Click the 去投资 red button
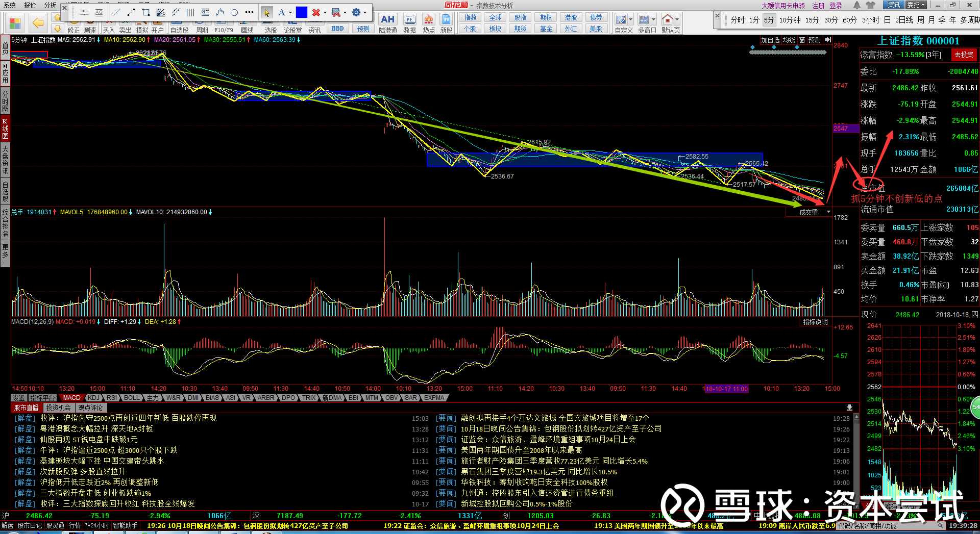Image resolution: width=980 pixels, height=534 pixels. [964, 55]
